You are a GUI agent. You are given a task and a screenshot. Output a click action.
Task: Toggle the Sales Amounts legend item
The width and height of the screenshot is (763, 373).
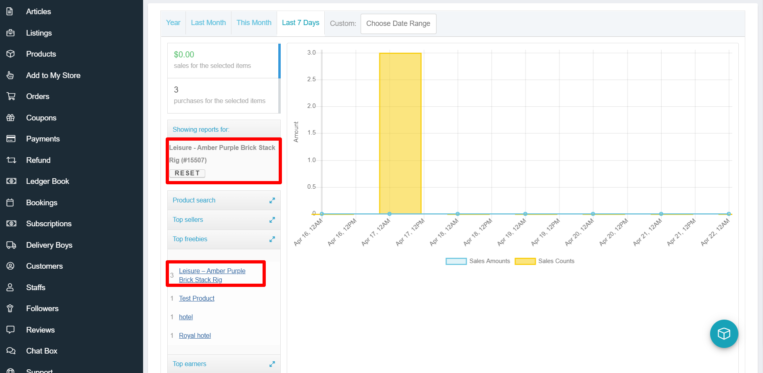[478, 261]
